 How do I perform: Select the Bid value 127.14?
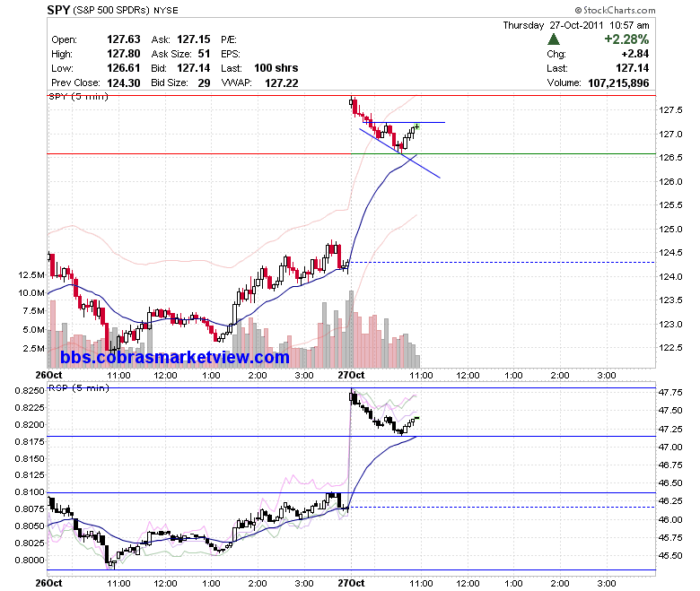(x=193, y=68)
